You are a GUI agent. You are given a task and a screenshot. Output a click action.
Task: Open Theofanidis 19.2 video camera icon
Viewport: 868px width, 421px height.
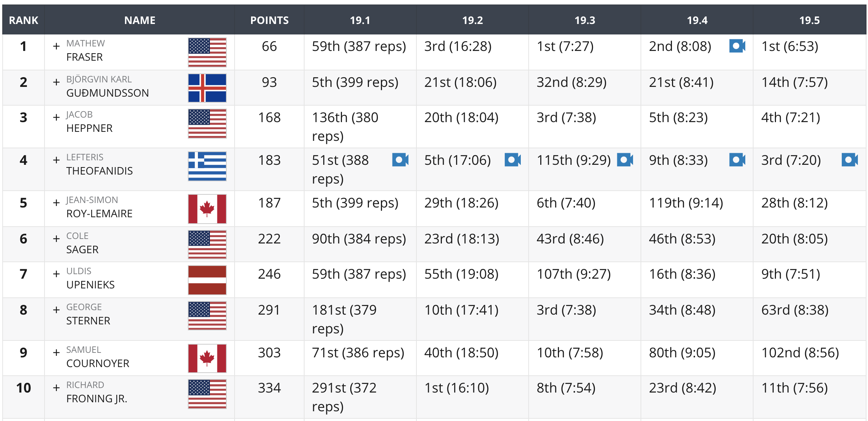click(513, 160)
